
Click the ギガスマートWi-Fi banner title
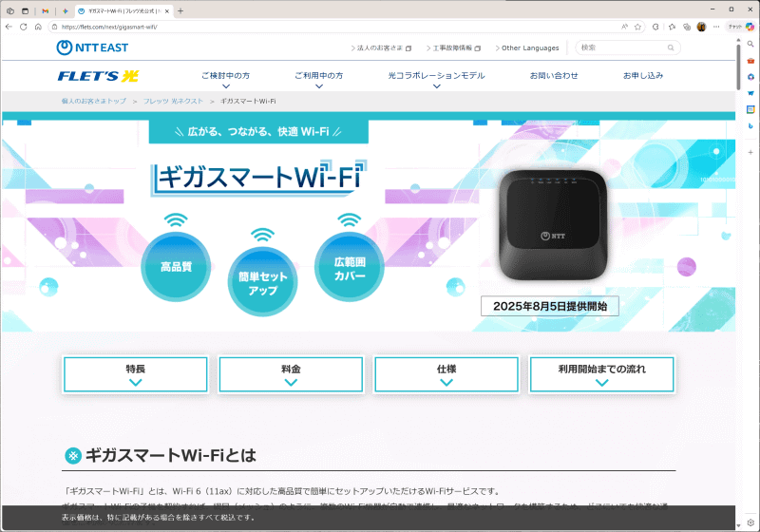[259, 178]
